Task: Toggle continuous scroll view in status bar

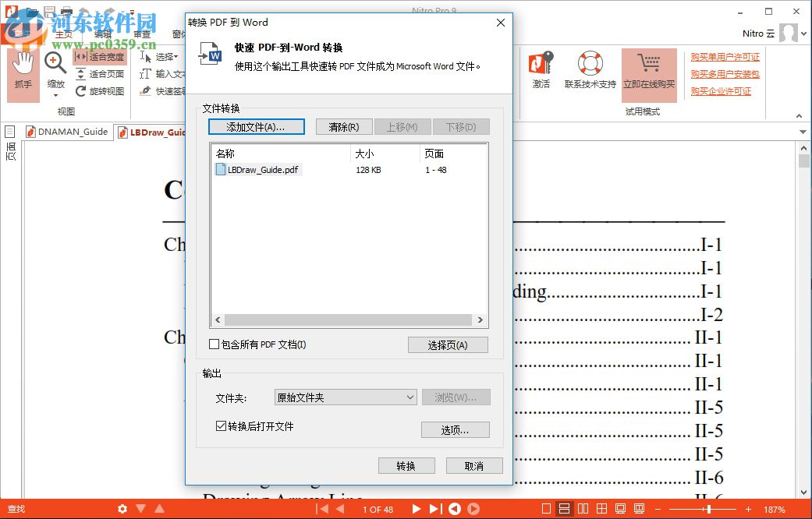Action: 563,507
